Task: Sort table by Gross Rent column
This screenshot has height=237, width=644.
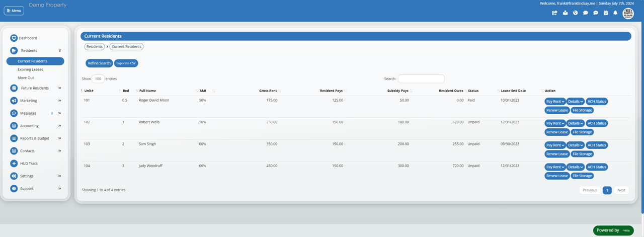Action: pyautogui.click(x=268, y=91)
